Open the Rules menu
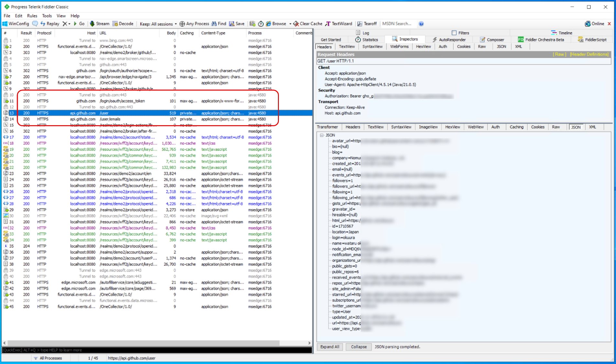This screenshot has height=364, width=616. [x=32, y=16]
